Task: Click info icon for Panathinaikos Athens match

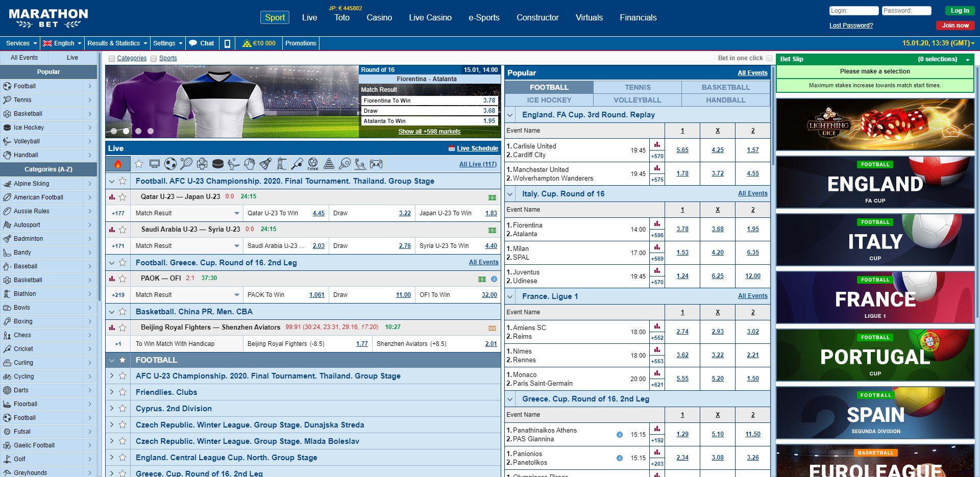Action: coord(620,435)
